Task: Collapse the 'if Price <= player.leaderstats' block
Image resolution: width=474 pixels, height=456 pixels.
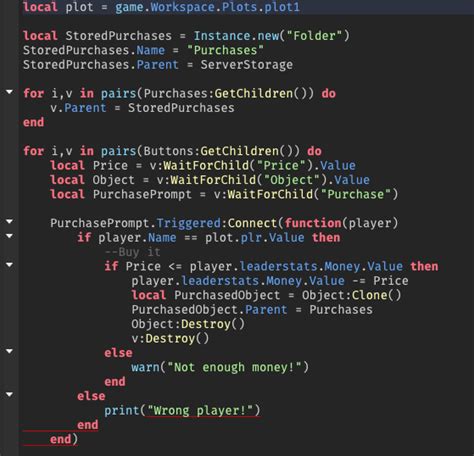Action: (9, 265)
